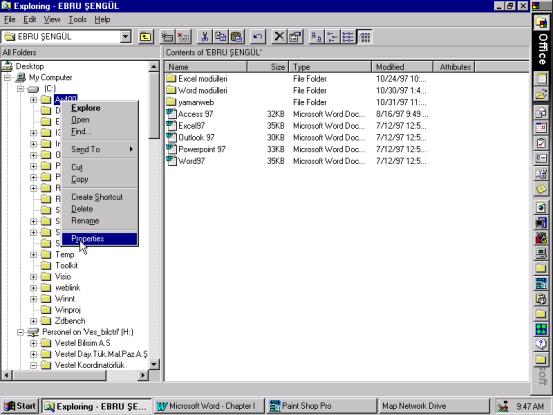Click the X Delete icon in toolbar
This screenshot has width=553, height=415.
pos(279,37)
